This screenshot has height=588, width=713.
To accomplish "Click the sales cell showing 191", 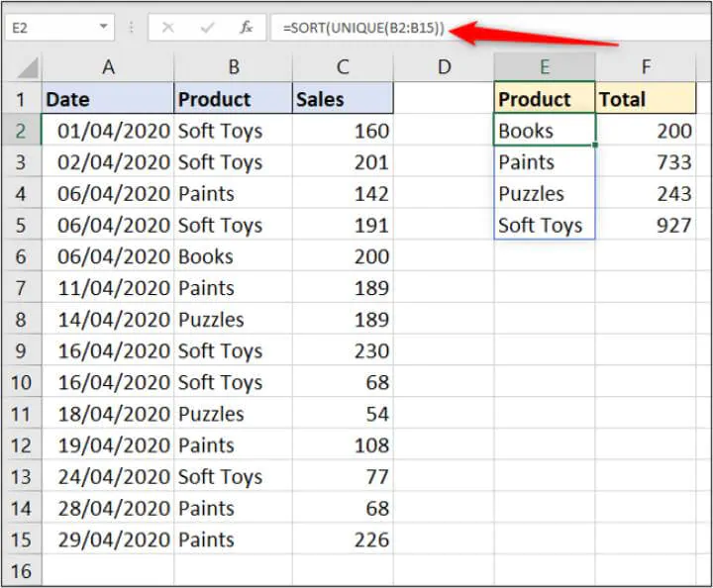I will pyautogui.click(x=343, y=225).
